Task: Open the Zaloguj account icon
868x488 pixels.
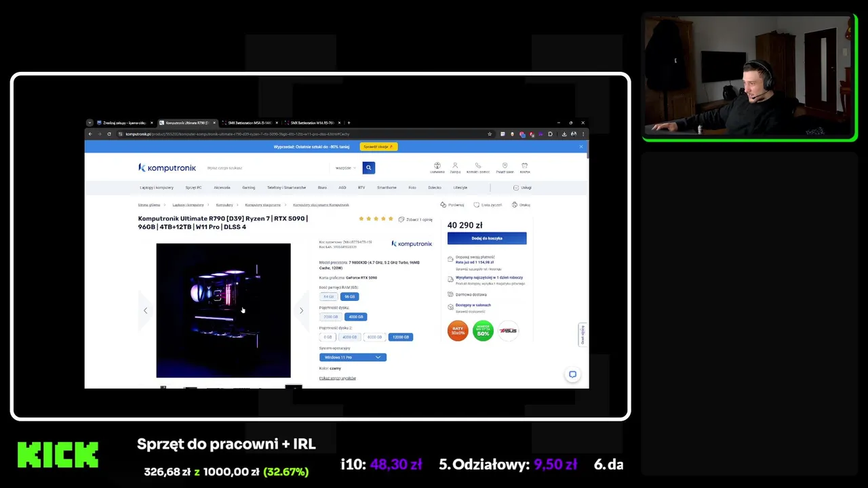Action: (455, 167)
